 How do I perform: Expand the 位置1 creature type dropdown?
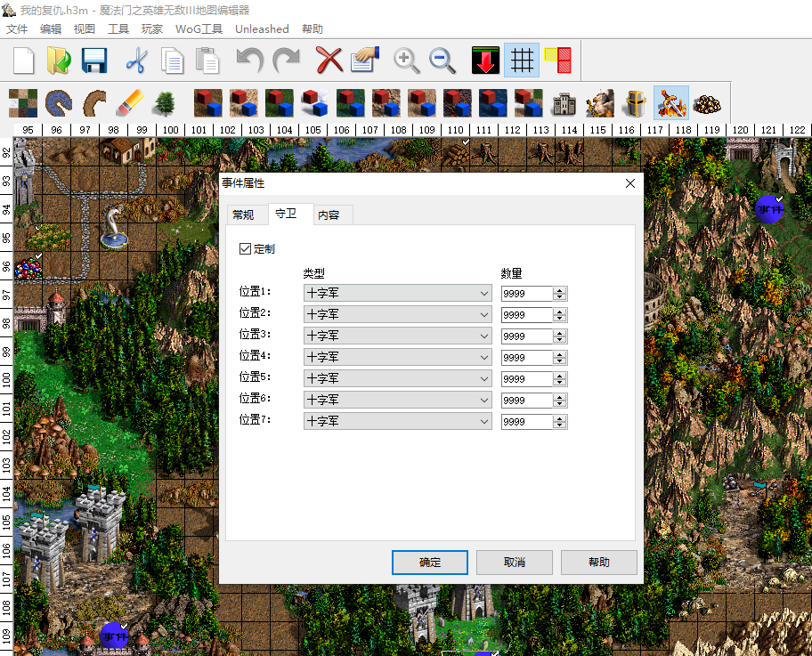[x=398, y=293]
